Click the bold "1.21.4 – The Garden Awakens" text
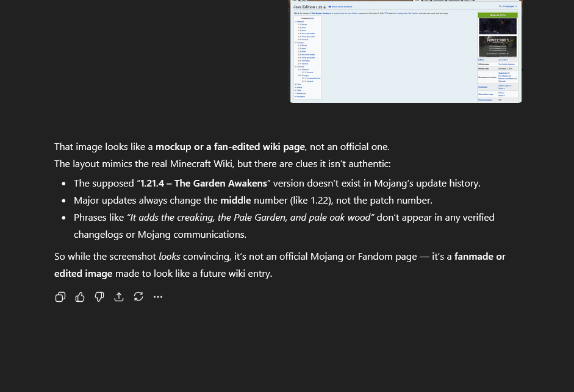The height and width of the screenshot is (392, 574). pyautogui.click(x=204, y=183)
